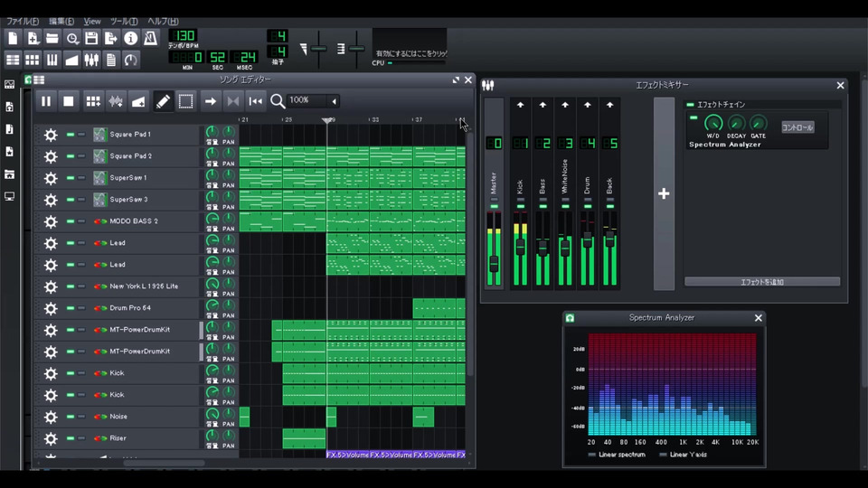Screen dimensions: 868x488
Task: Save the current project with the floppy icon
Action: pyautogui.click(x=91, y=38)
